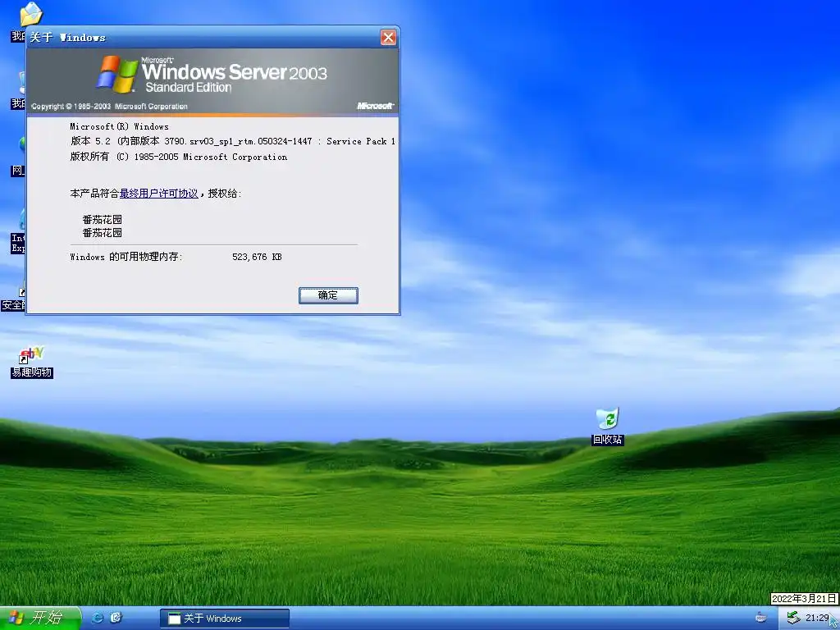Image resolution: width=840 pixels, height=630 pixels.
Task: Click the 确定 button in the About dialog
Action: click(x=328, y=295)
